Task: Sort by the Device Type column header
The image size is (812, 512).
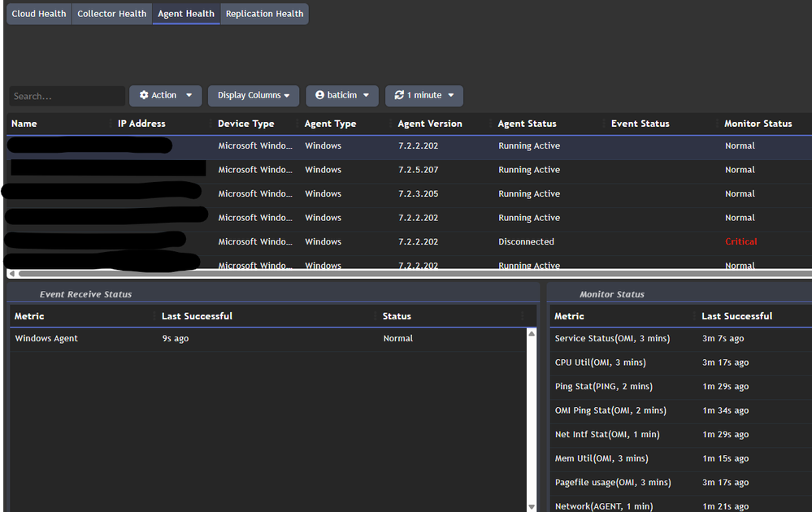Action: (246, 124)
